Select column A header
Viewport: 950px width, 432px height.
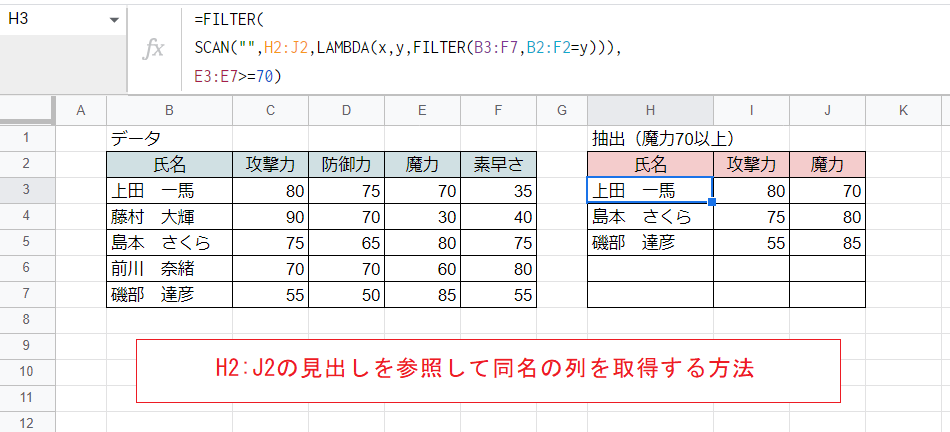81,110
